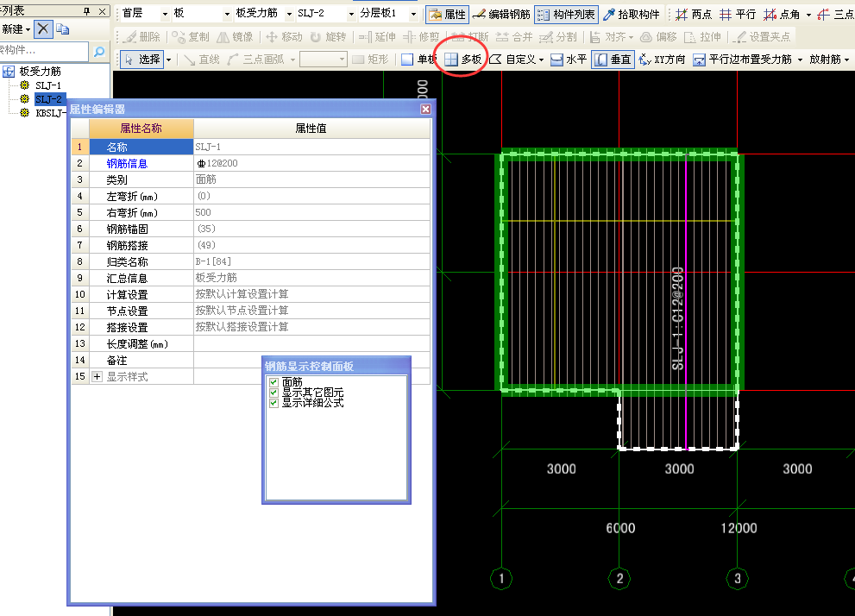Open the empty combo box beside 三点画弧
Image resolution: width=855 pixels, height=616 pixels.
click(x=324, y=59)
